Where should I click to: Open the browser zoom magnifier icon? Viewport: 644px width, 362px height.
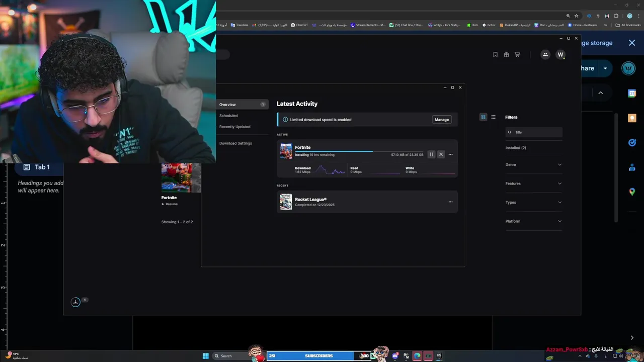[568, 16]
